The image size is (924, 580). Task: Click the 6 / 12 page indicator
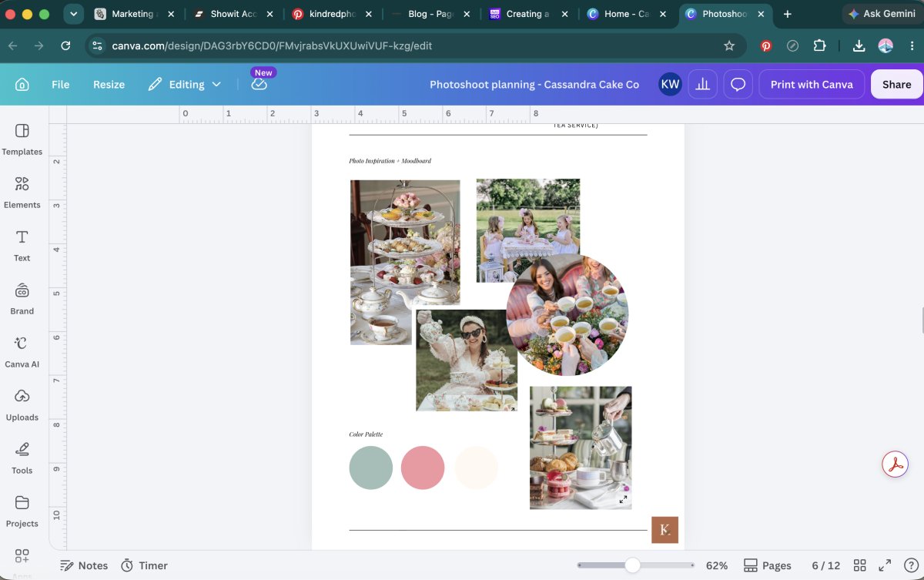825,565
